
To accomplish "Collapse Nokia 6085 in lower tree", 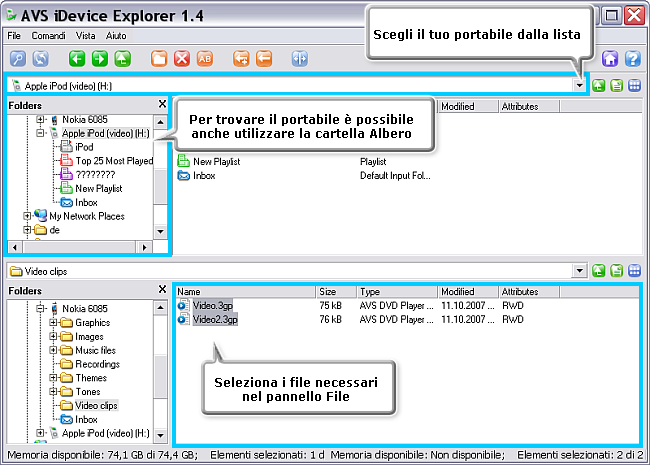I will 40,308.
